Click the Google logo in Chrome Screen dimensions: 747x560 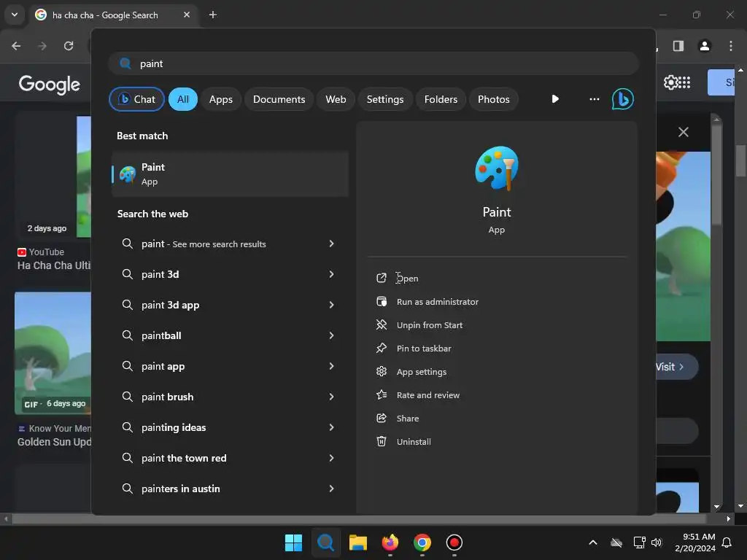(x=49, y=85)
